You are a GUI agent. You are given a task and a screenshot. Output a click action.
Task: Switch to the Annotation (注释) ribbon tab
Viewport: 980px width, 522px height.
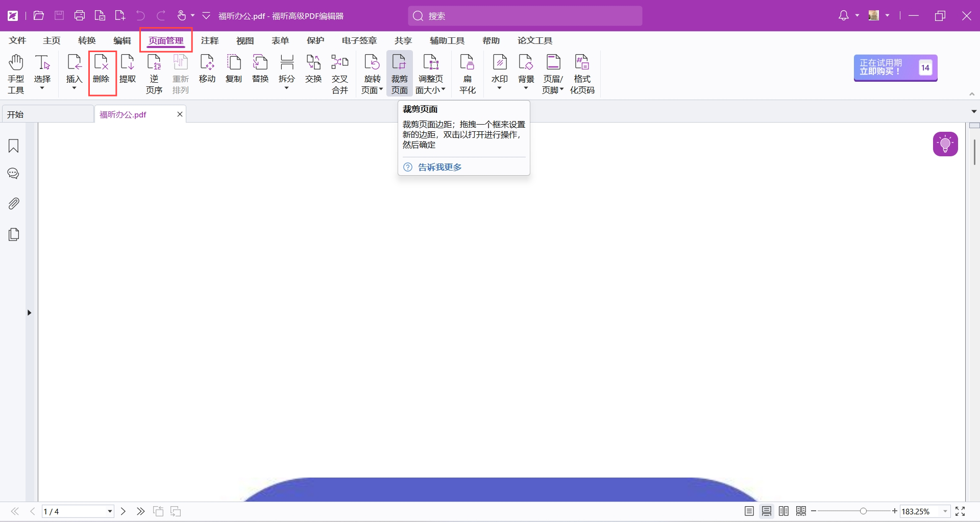click(x=209, y=40)
